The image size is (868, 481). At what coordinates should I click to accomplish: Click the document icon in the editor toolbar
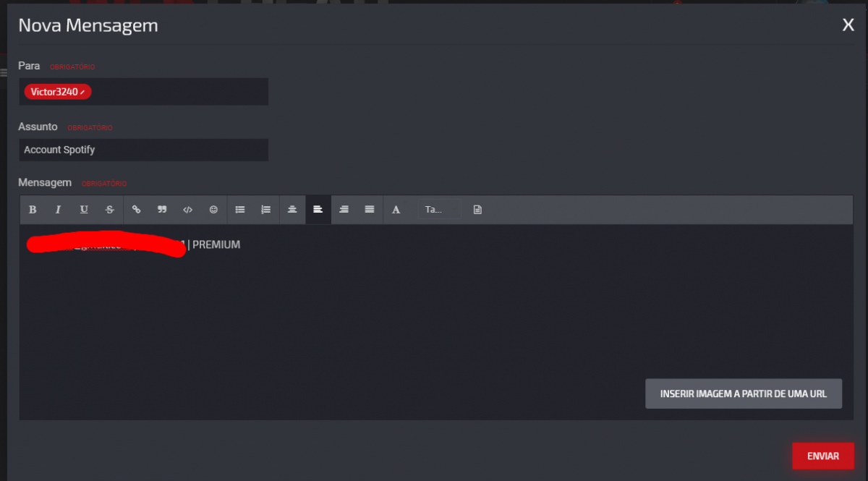pos(477,210)
